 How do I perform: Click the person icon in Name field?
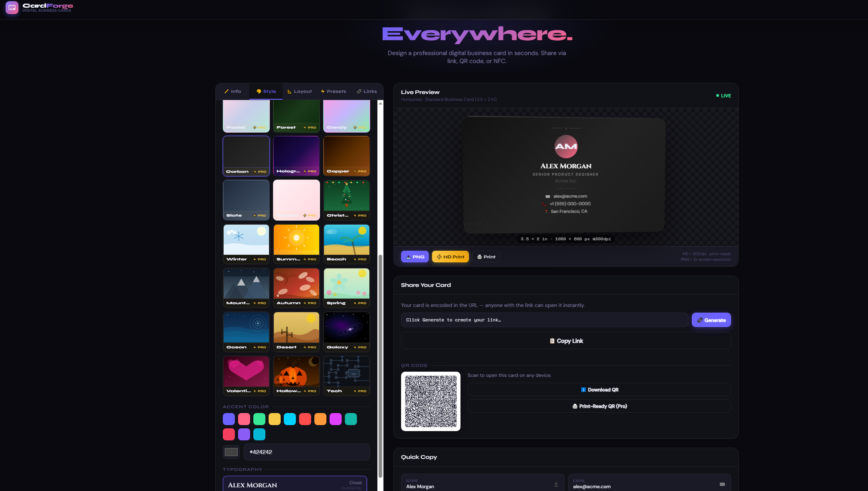(556, 485)
